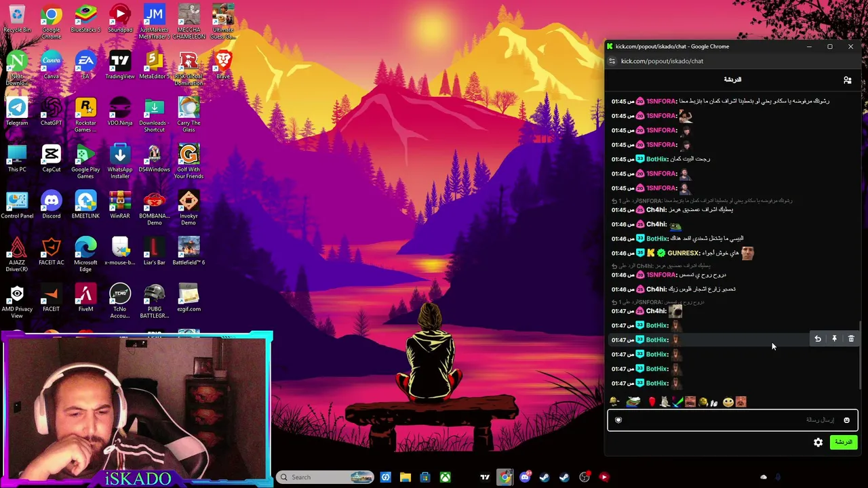868x488 pixels.
Task: Click the chat window vertical scrollbar
Action: (861, 355)
